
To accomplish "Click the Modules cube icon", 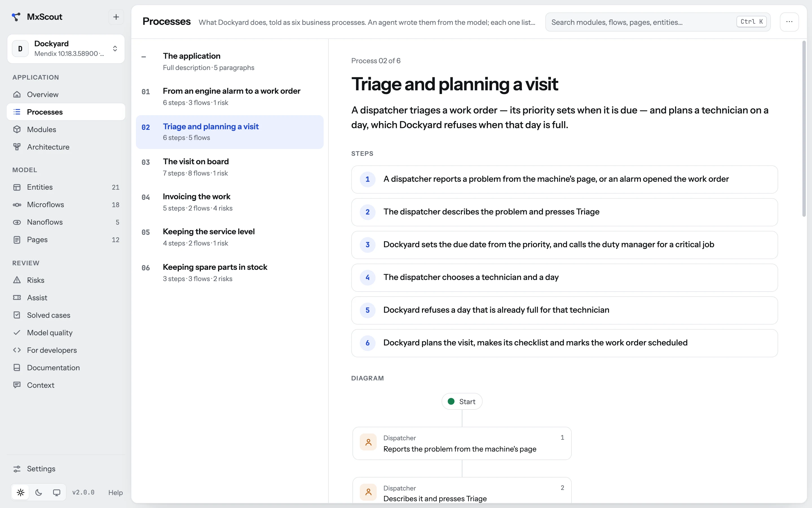I will pyautogui.click(x=17, y=129).
